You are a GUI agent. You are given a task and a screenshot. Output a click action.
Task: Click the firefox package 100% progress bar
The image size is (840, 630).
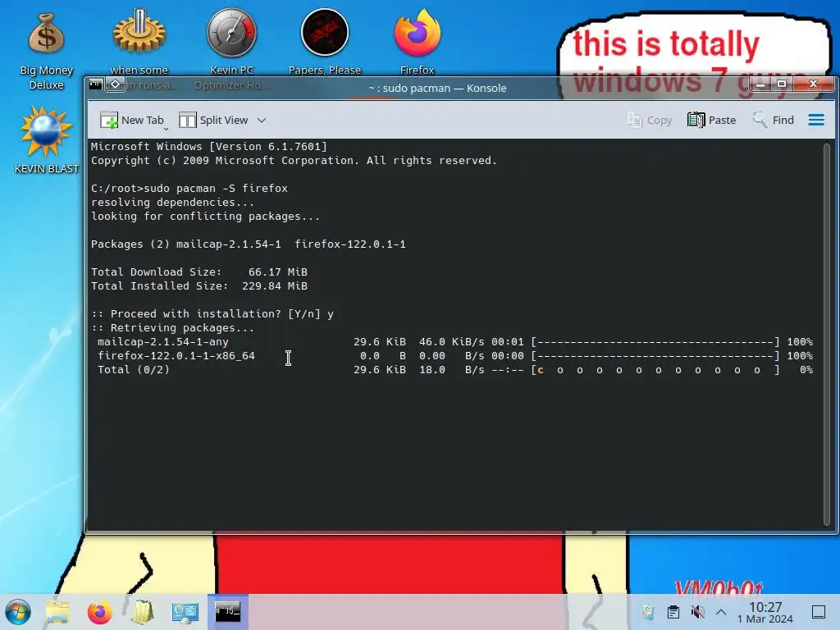point(655,356)
